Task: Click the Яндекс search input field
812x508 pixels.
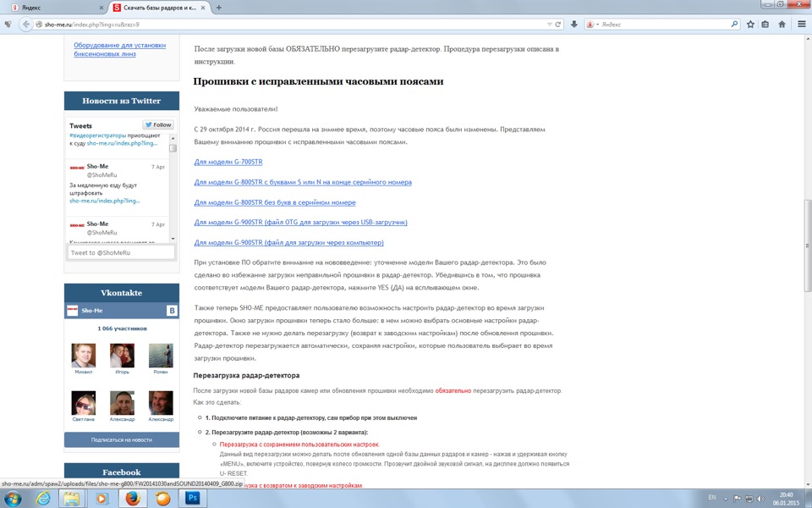Action: pos(664,25)
